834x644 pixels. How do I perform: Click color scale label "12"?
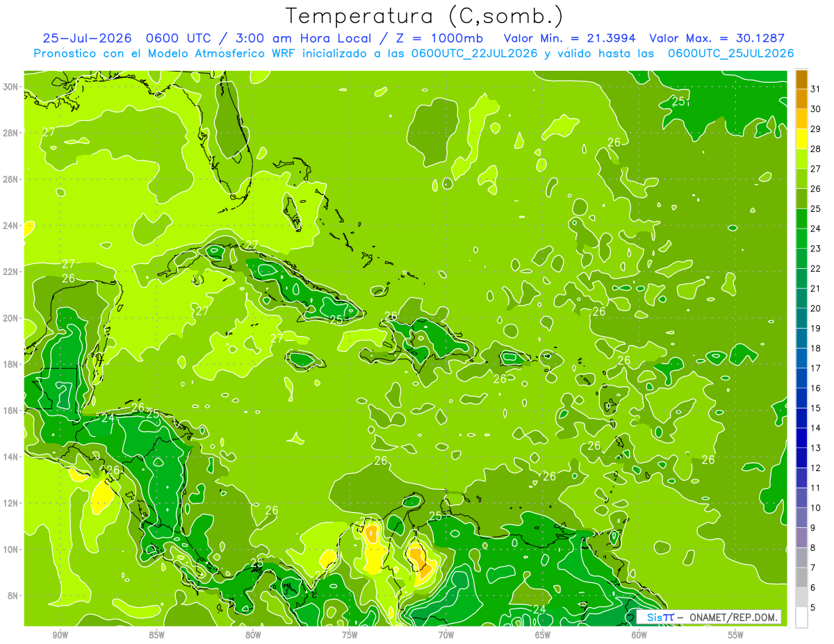click(x=815, y=468)
